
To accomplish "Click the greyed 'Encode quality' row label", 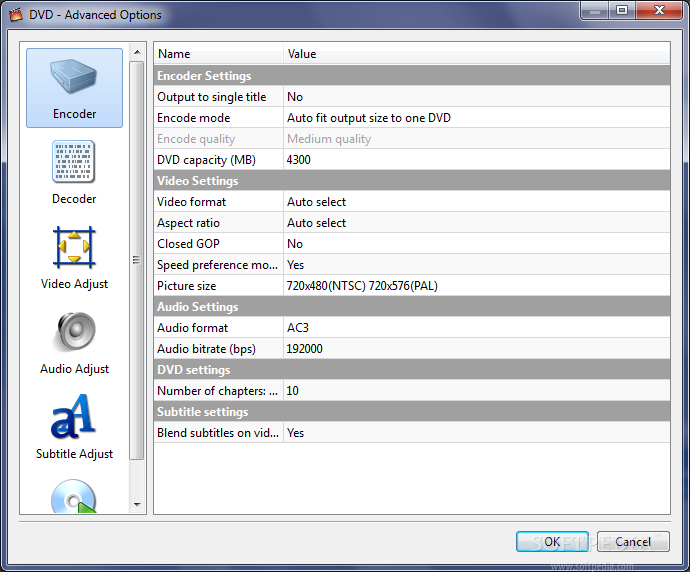I will pyautogui.click(x=196, y=139).
